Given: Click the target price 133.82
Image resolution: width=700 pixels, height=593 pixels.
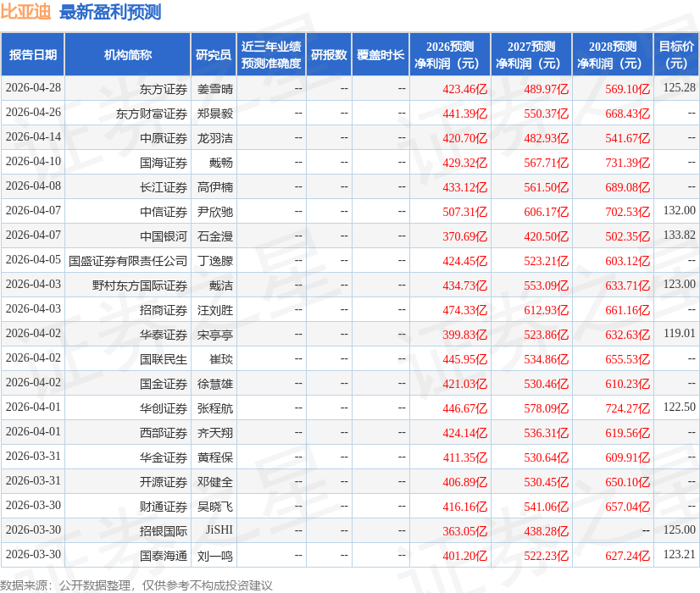Looking at the screenshot, I should click(679, 235).
